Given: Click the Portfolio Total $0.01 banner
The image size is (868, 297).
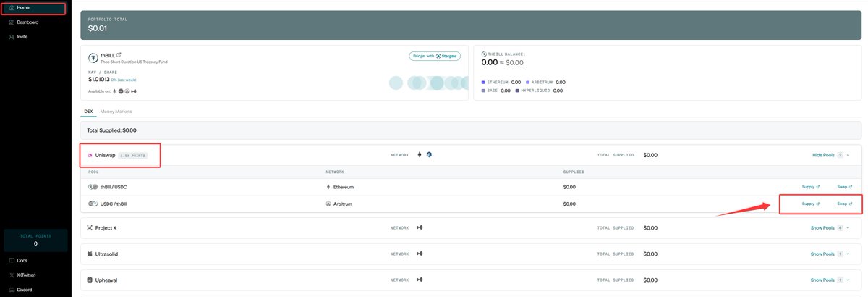Looking at the screenshot, I should tap(471, 25).
